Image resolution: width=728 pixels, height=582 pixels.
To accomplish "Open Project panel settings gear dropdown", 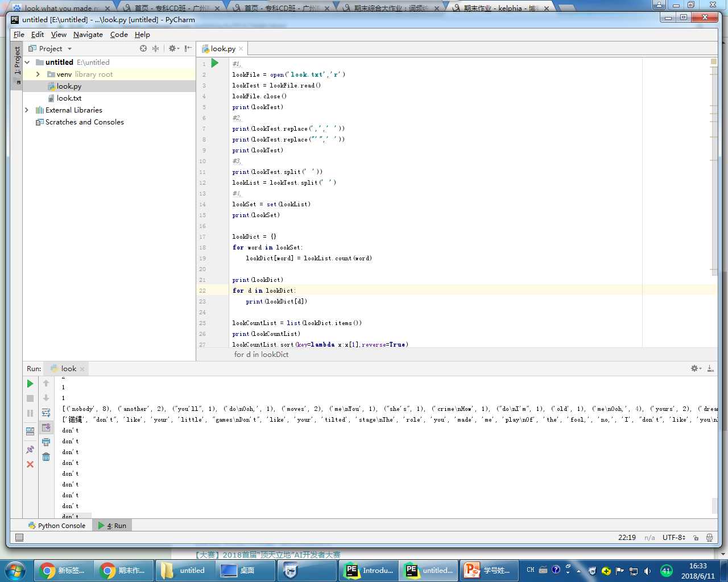I will click(x=173, y=48).
